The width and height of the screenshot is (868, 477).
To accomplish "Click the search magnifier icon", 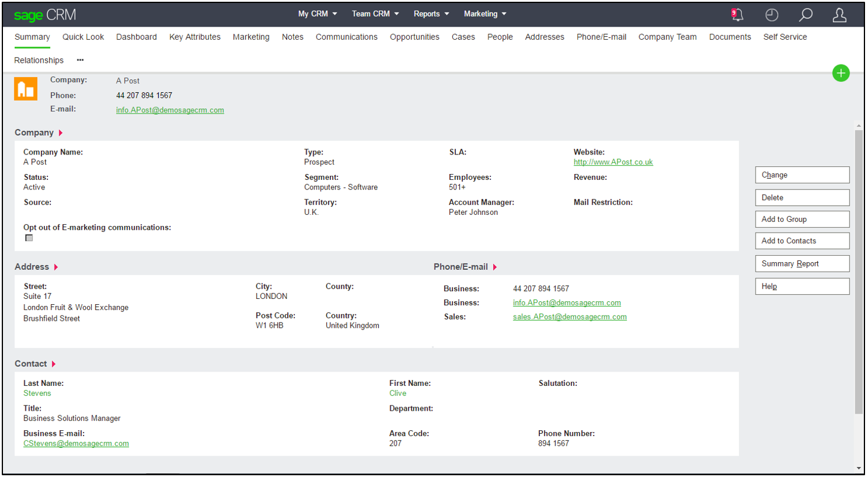I will click(805, 15).
